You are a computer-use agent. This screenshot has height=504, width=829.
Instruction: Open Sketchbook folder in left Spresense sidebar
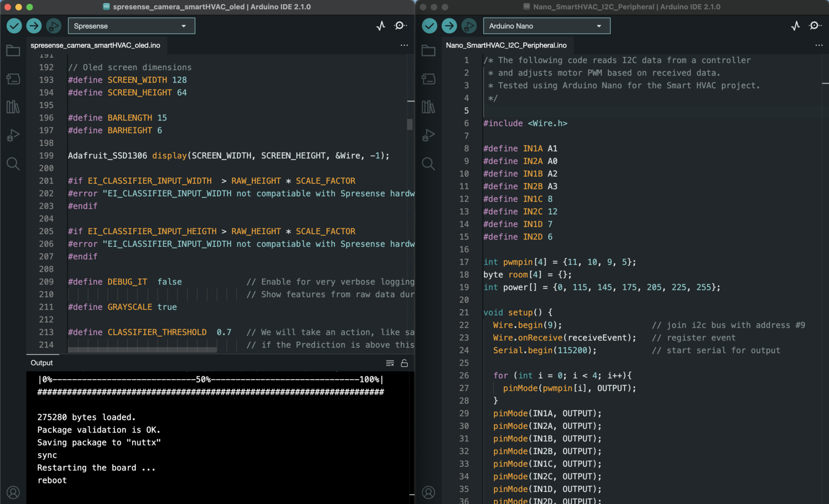(13, 51)
